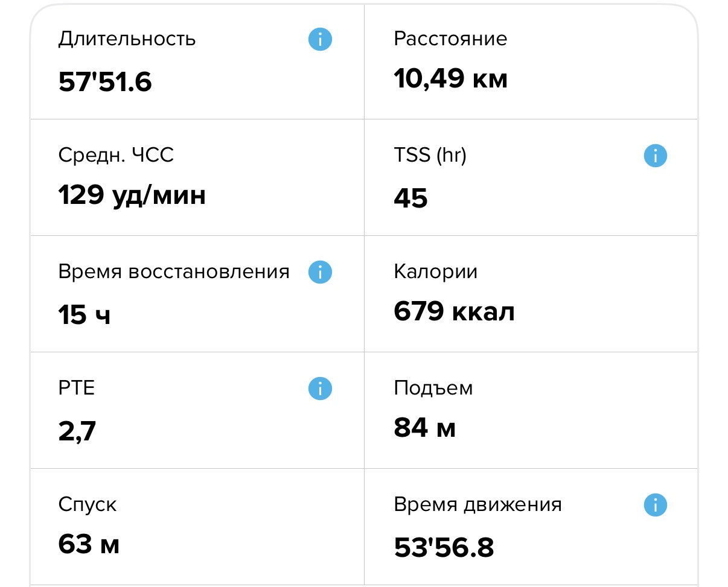Select the 63 м descent value

[x=89, y=545]
